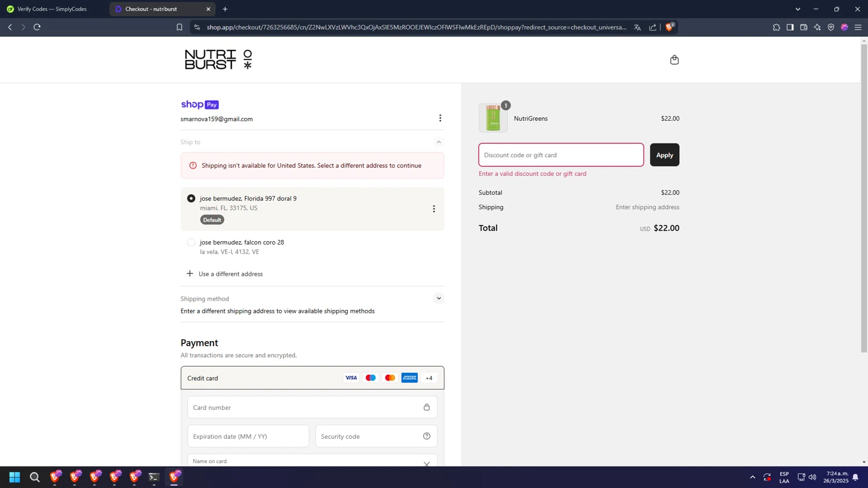The height and width of the screenshot is (488, 868).
Task: Show four more card brands
Action: [x=429, y=378]
